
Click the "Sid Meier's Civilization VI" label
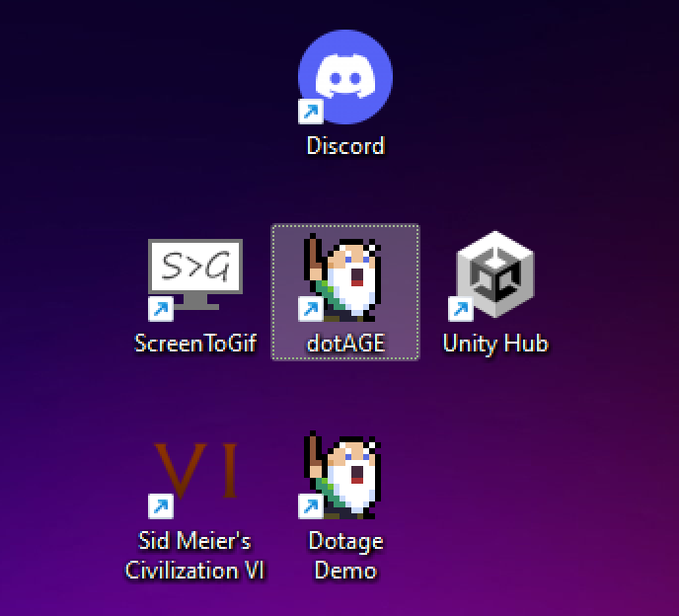click(x=194, y=556)
